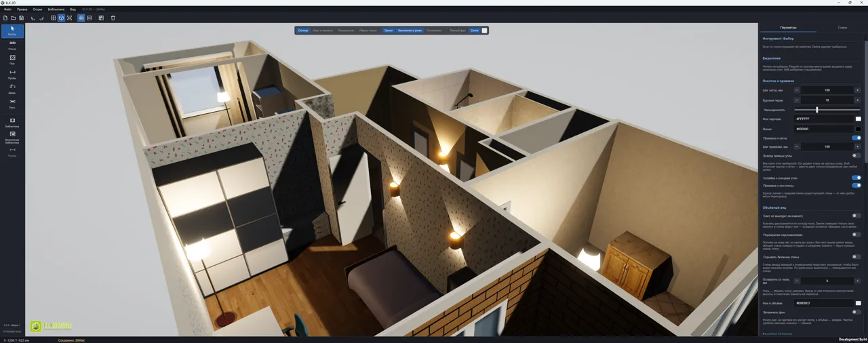868x343 pixels.
Task: Toggle the Ореол button in viewport bar
Action: pyautogui.click(x=389, y=31)
